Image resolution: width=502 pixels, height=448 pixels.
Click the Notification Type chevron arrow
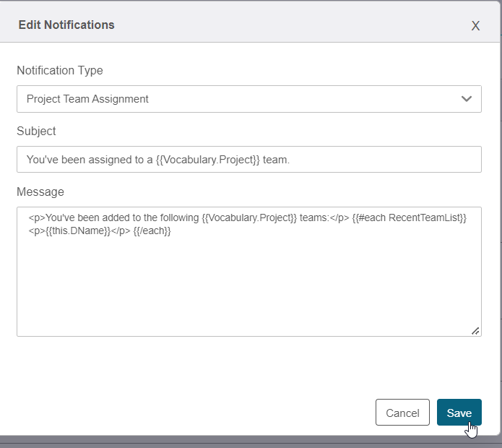coord(467,99)
